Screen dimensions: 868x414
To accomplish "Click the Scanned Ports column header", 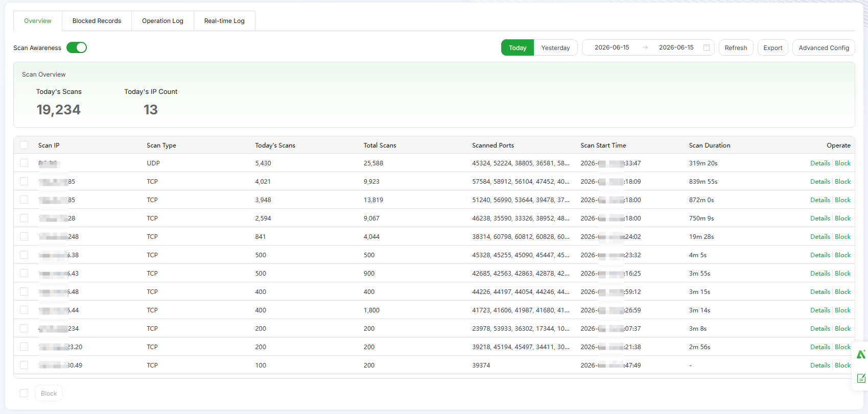I will 492,145.
